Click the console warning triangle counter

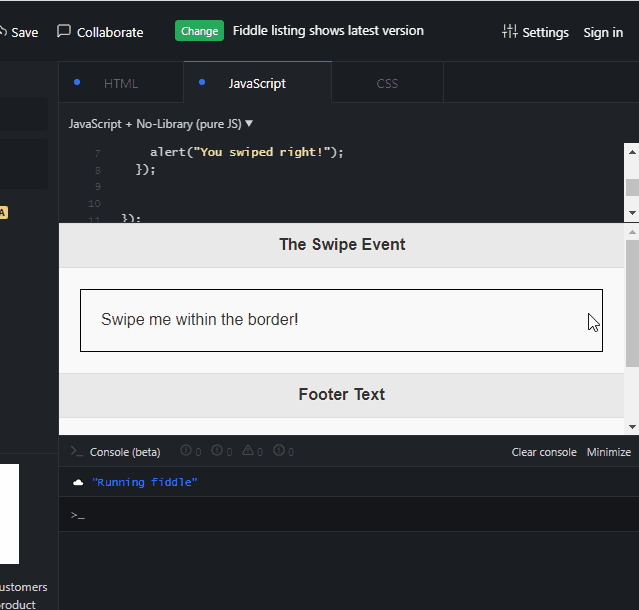(248, 451)
